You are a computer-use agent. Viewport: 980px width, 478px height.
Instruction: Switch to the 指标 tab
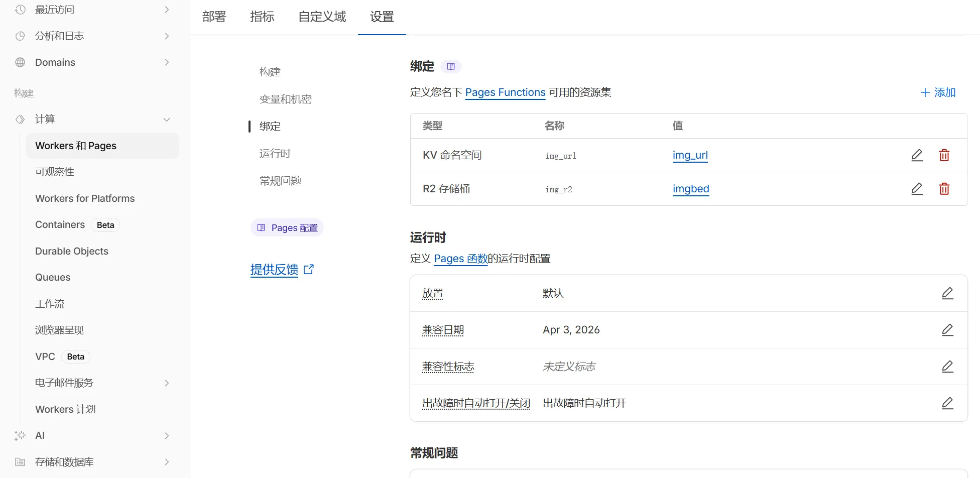[x=262, y=17]
